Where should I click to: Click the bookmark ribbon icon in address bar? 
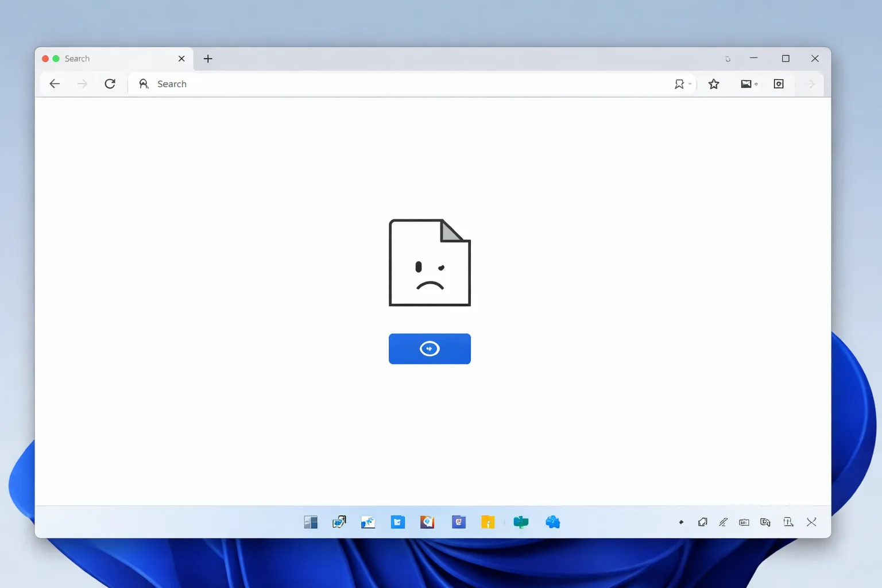(679, 84)
